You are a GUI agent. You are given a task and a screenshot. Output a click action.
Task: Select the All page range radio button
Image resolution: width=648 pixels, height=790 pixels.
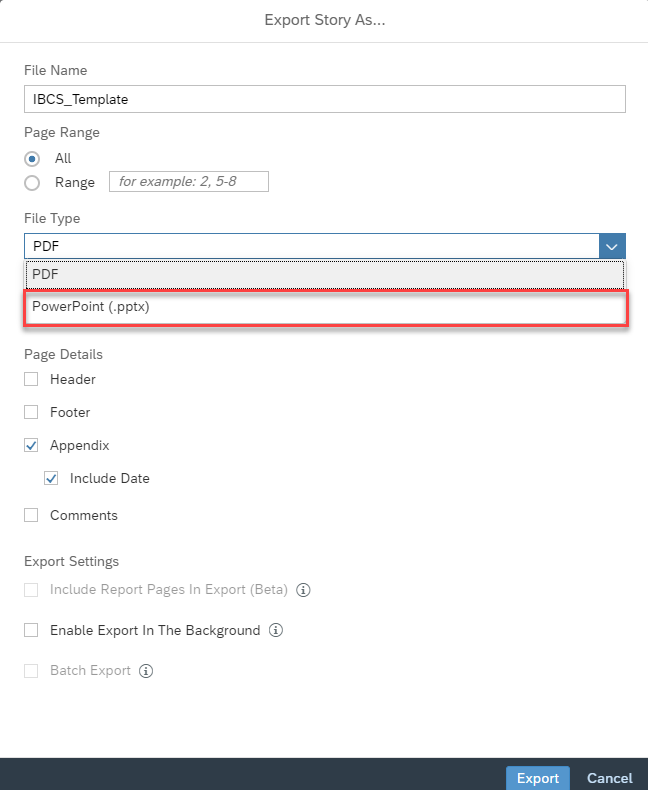[x=32, y=158]
